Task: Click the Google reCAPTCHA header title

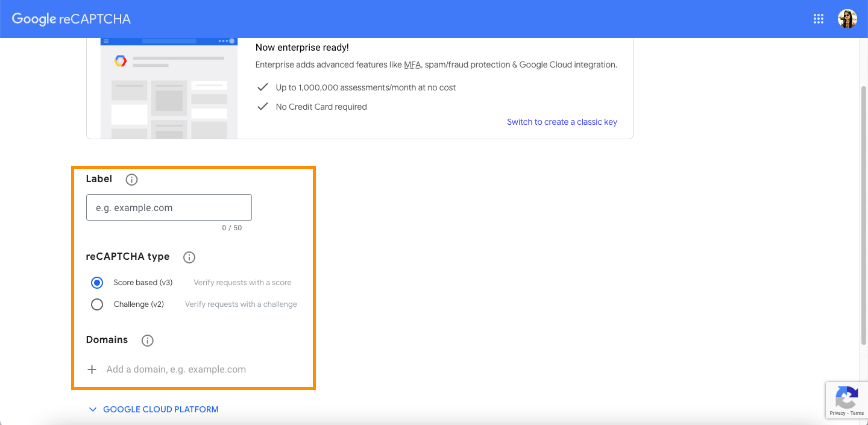Action: (x=71, y=19)
